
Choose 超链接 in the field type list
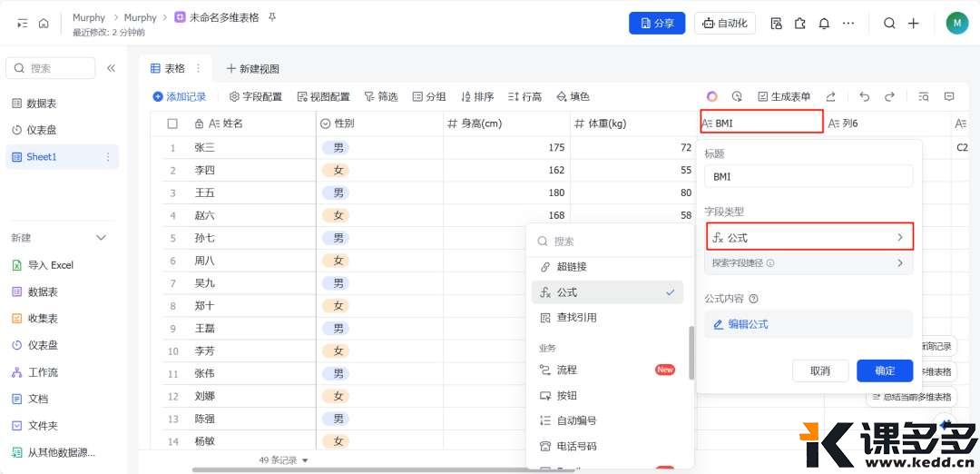[x=607, y=267]
